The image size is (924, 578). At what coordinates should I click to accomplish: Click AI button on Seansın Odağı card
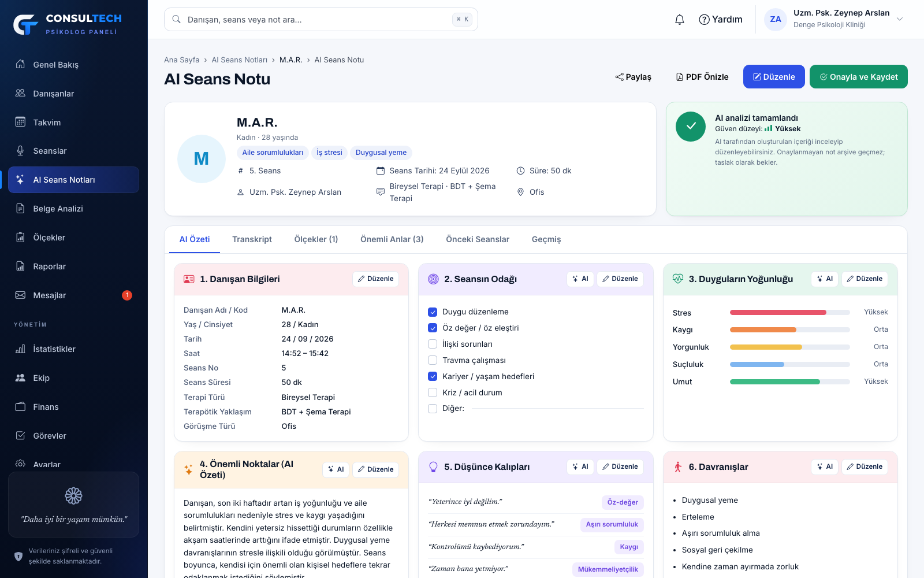coord(580,279)
